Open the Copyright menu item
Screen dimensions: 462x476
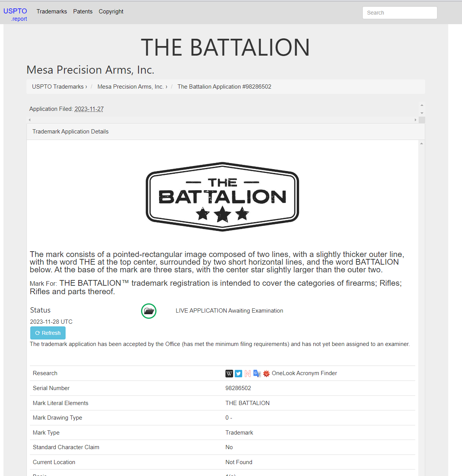(x=111, y=12)
